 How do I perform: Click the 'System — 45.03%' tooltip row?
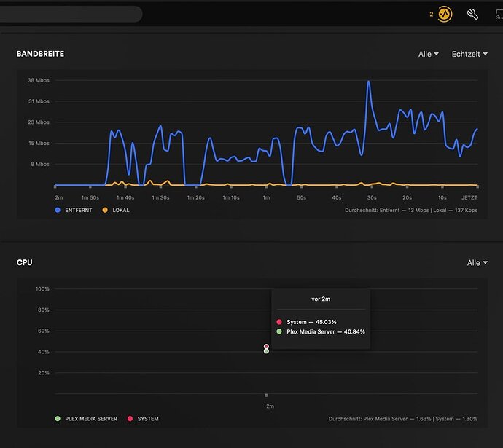[x=306, y=322]
